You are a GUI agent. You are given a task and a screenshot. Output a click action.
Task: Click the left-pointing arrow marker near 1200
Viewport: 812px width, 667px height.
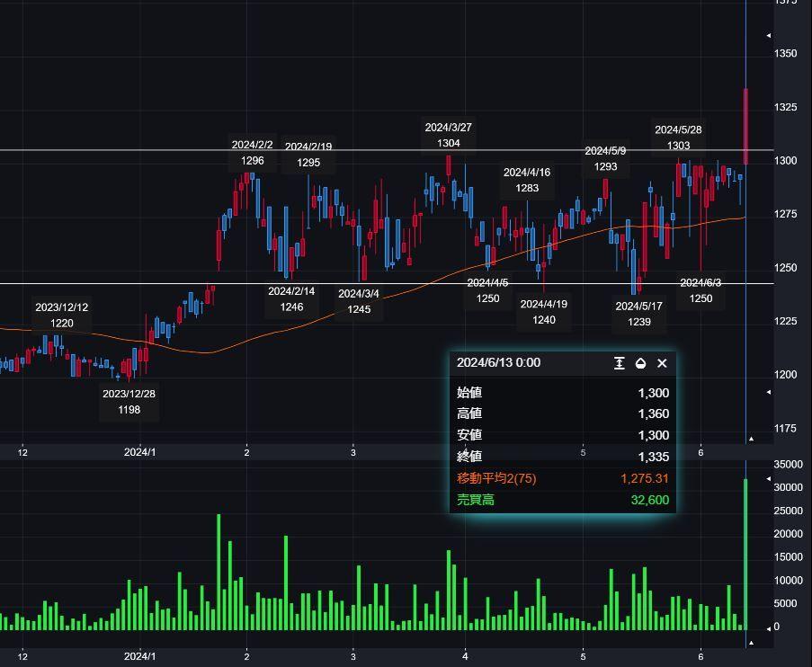pos(768,393)
